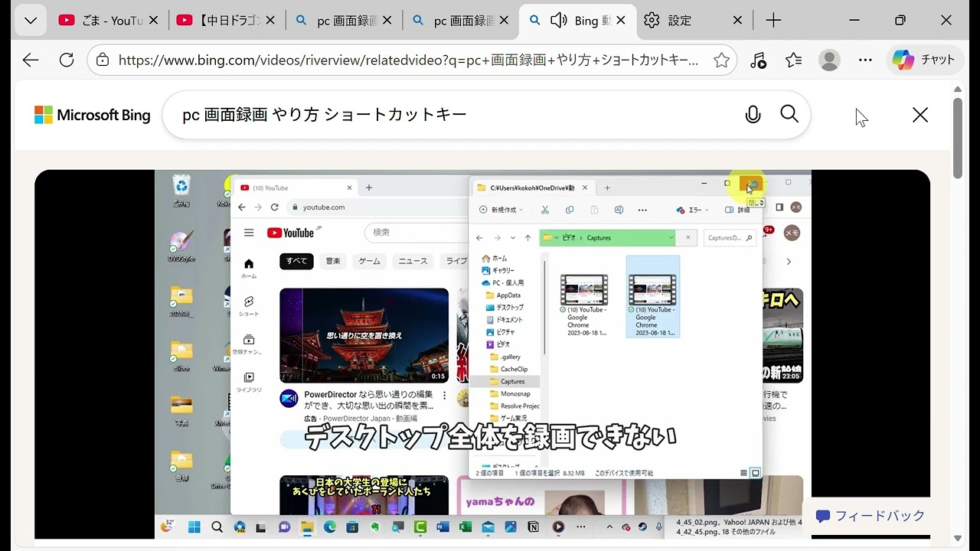Close the 設定 settings tab
The width and height of the screenshot is (980, 551).
point(737,21)
